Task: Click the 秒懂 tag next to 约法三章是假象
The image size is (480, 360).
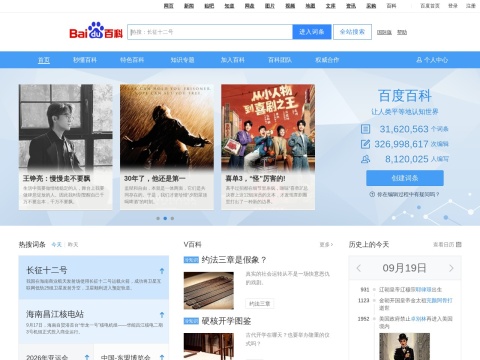Action: [x=191, y=260]
